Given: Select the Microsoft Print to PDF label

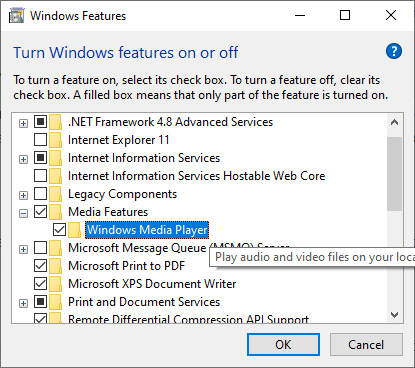Looking at the screenshot, I should [x=126, y=266].
